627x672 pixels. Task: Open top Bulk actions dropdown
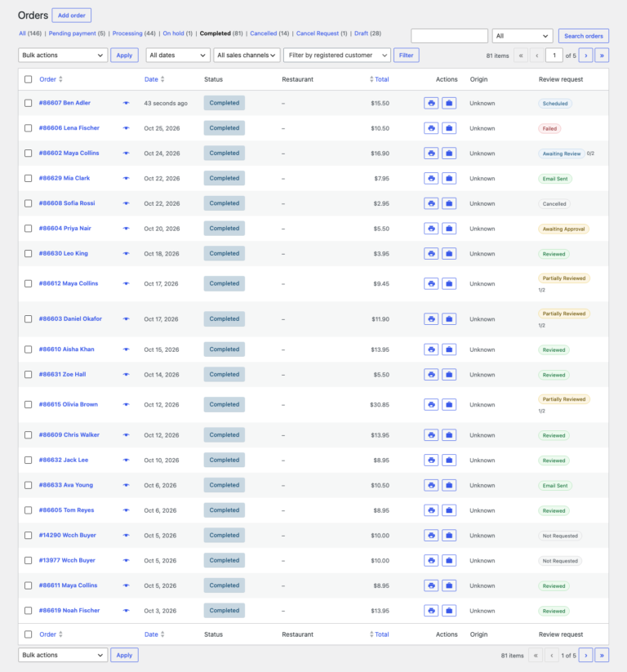pyautogui.click(x=63, y=56)
